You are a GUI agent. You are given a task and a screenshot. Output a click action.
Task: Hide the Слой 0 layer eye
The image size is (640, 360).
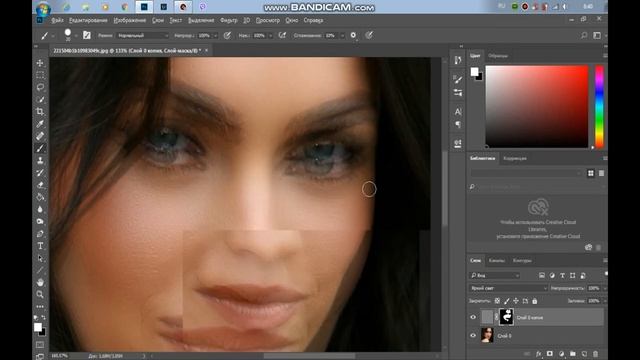473,336
